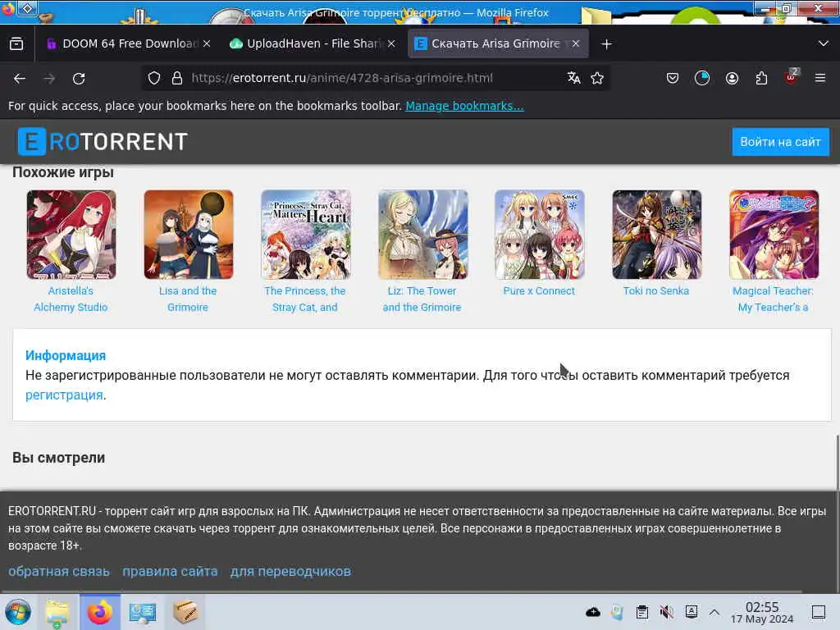Open the keyboard layout tray icon

point(692,612)
